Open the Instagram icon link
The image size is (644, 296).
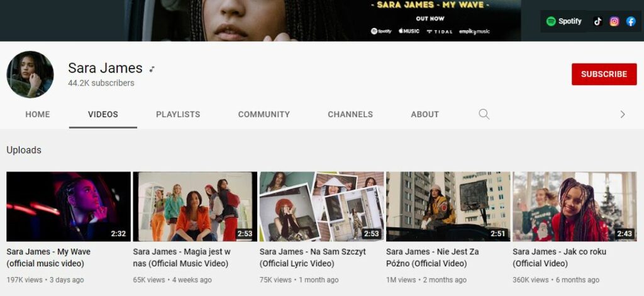click(614, 21)
